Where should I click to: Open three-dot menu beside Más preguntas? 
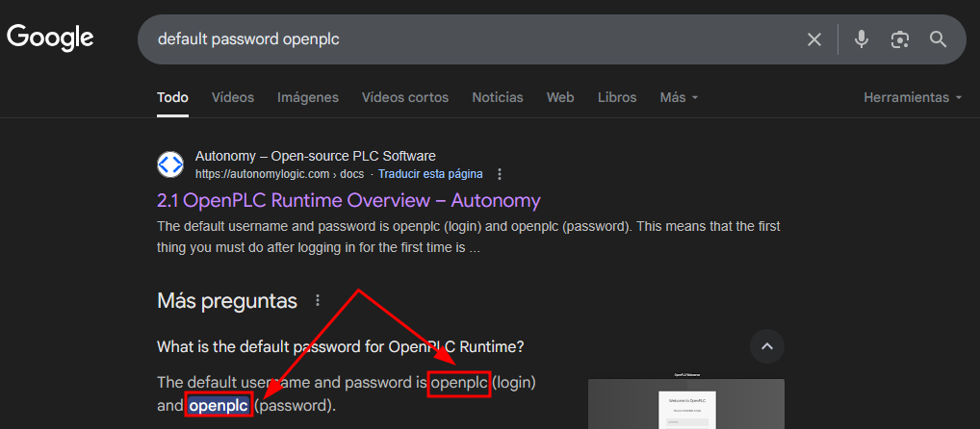[x=319, y=301]
